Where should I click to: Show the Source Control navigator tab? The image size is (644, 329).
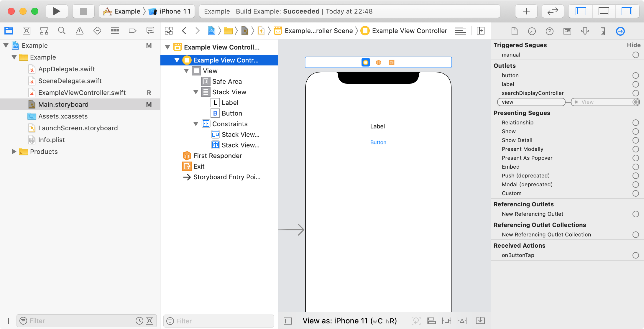click(27, 31)
